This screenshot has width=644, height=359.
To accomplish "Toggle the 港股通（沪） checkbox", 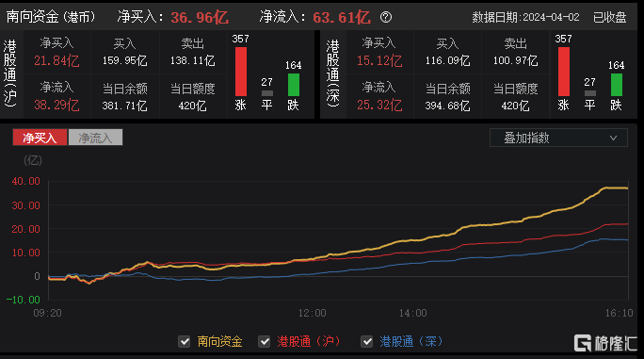I will 264,341.
